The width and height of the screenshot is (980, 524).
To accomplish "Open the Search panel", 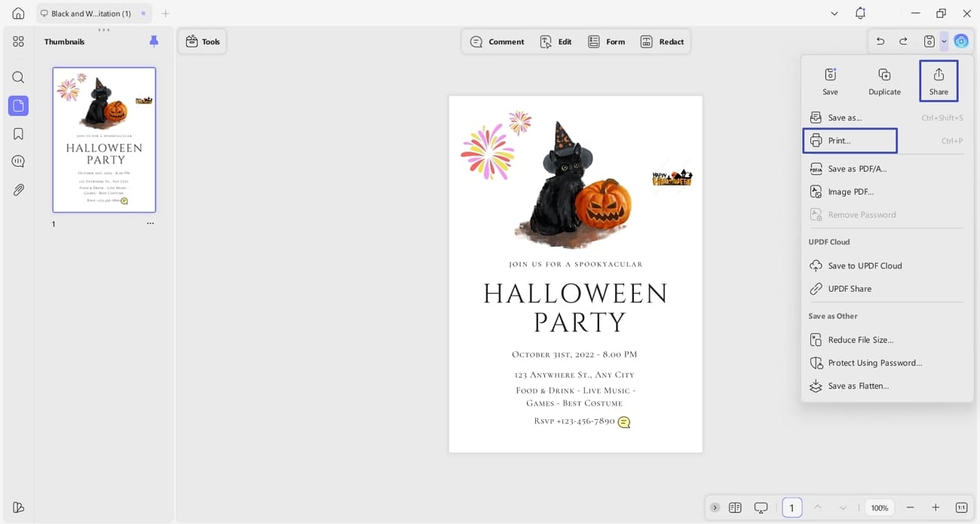I will [x=18, y=77].
